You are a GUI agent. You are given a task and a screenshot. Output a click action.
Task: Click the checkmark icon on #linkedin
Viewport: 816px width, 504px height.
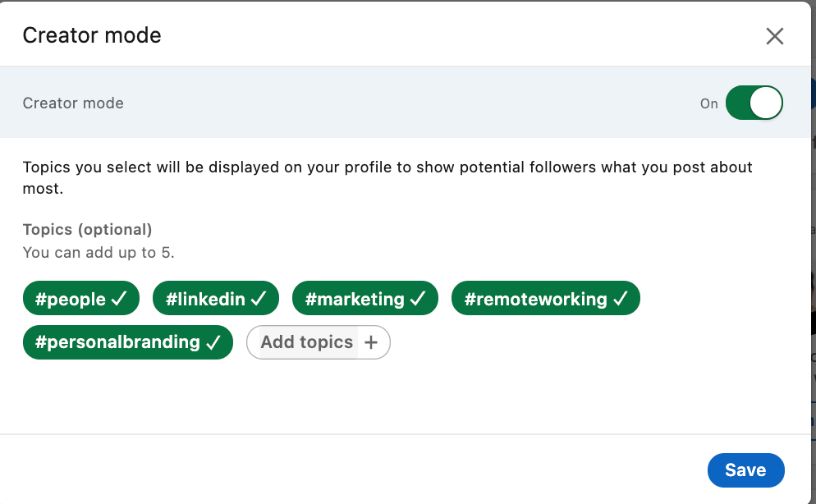[x=259, y=300]
